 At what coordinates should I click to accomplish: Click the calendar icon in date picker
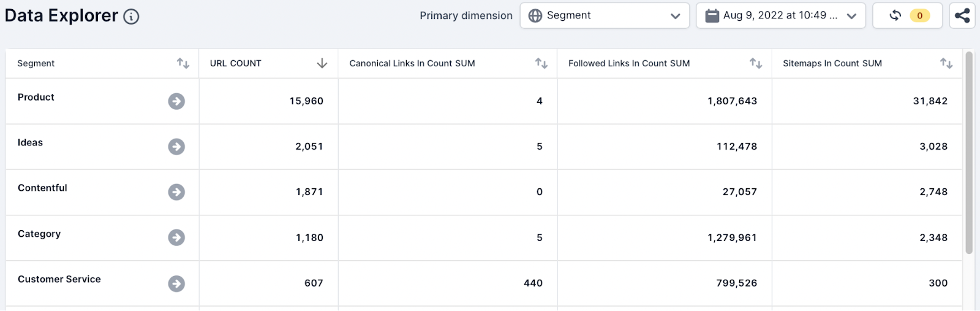tap(712, 16)
